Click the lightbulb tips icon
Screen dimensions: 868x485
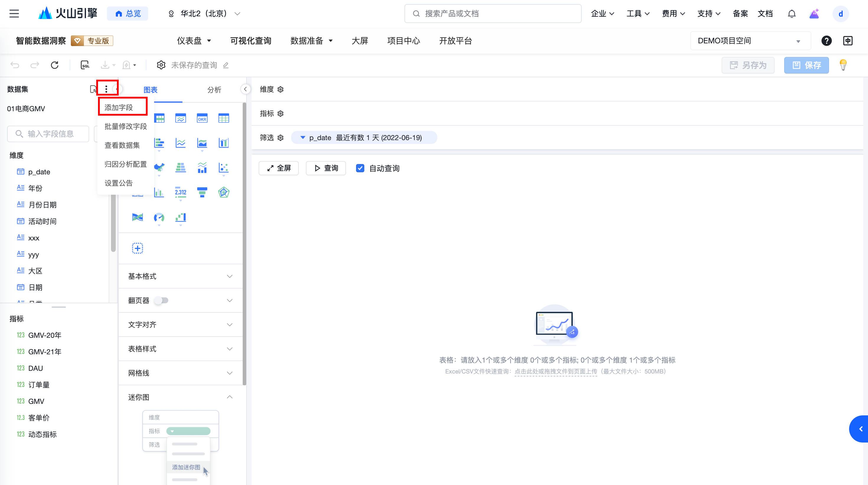[843, 65]
